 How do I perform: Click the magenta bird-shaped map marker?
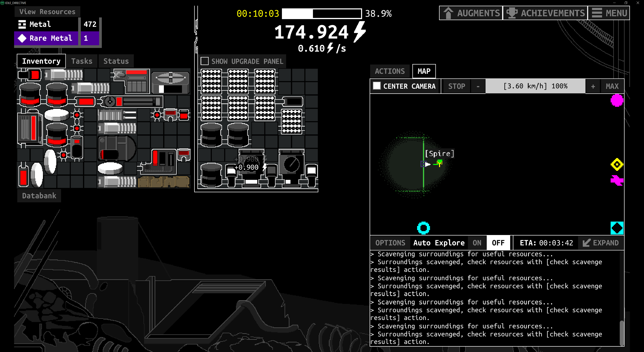pyautogui.click(x=617, y=180)
